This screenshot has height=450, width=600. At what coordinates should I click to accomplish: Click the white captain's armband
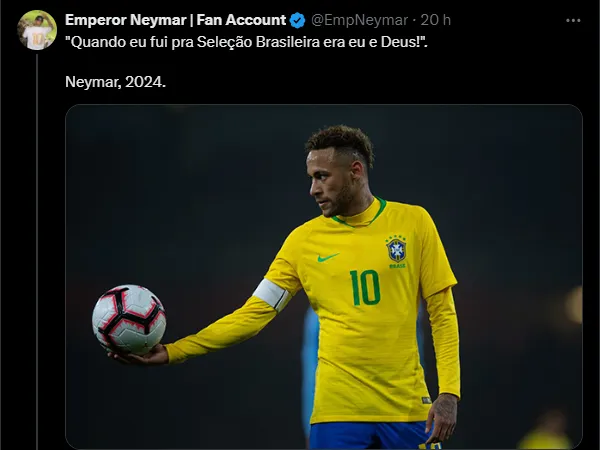coord(272,295)
